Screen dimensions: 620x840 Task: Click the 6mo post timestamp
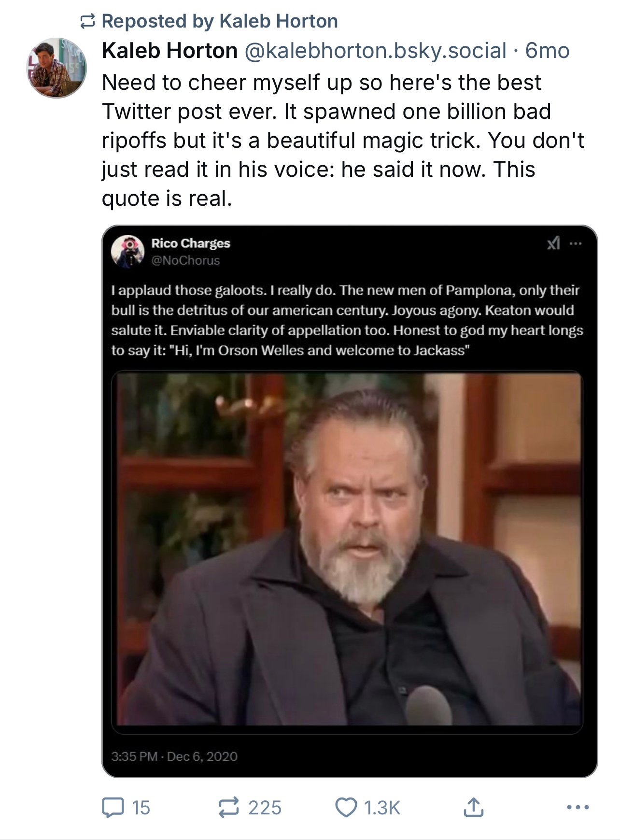[x=548, y=51]
